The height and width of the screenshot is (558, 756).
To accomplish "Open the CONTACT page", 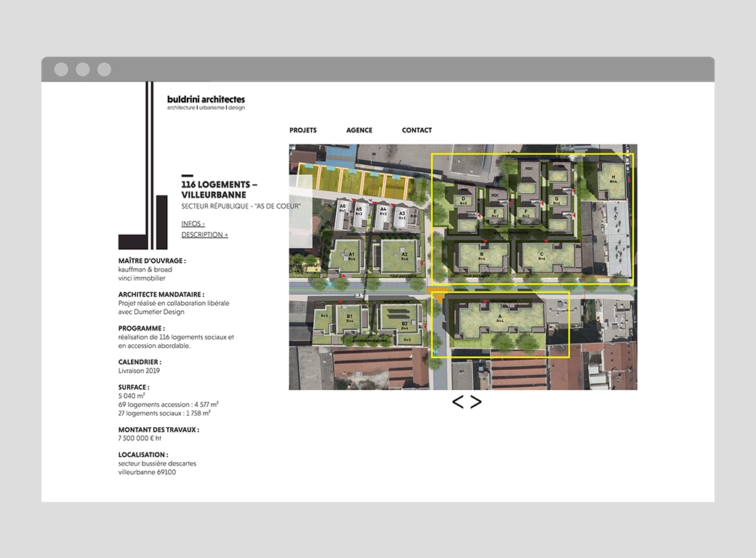I will point(417,130).
